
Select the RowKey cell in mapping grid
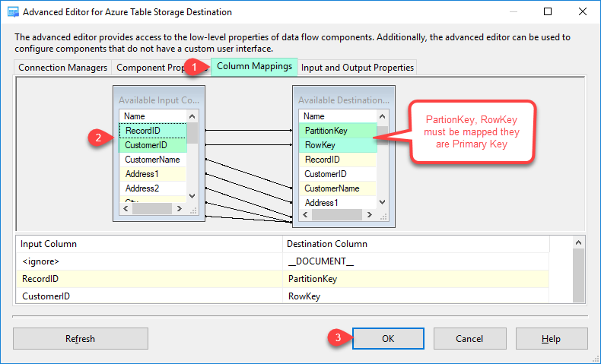[416, 296]
